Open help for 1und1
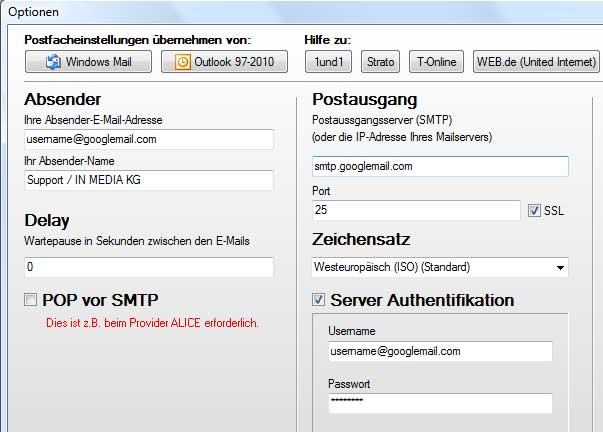The image size is (603, 432). [328, 62]
